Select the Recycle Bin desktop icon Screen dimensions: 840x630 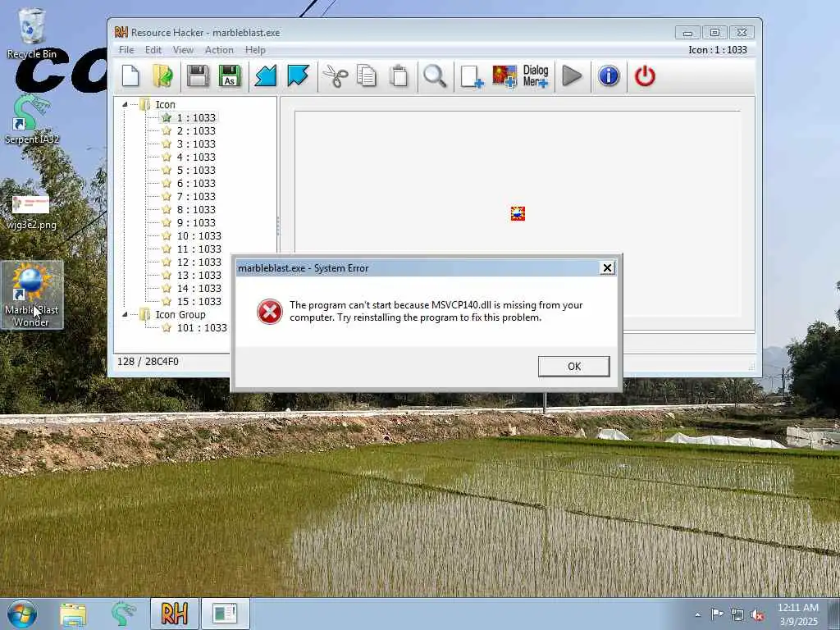tap(32, 33)
